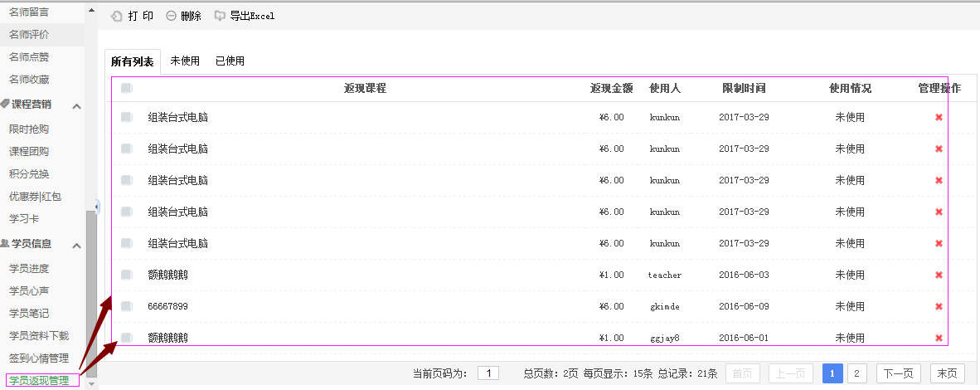Viewport: 980px width, 390px height.
Task: Check the box for the 66667899 row
Action: 126,307
